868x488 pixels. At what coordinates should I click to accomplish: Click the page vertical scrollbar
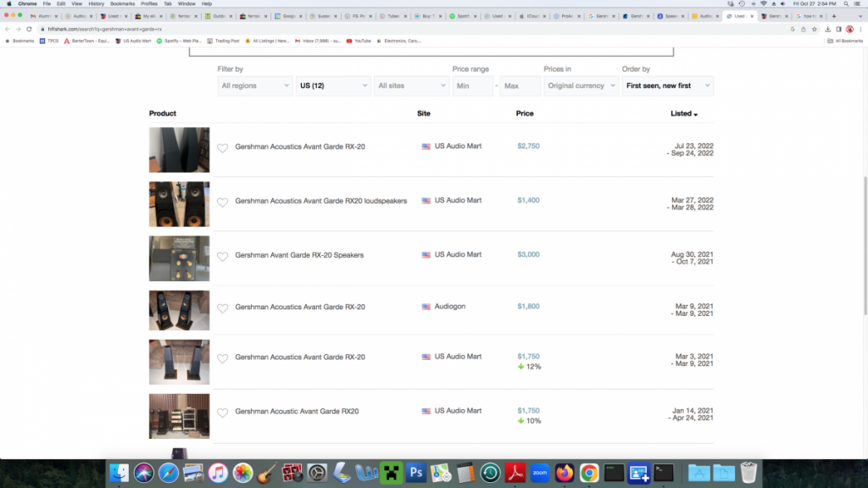point(865,247)
